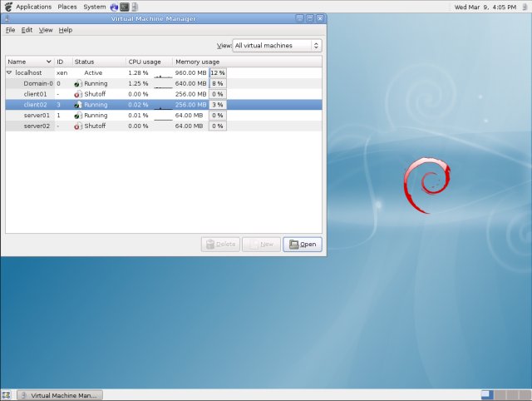Open the Edit menu

[x=27, y=30]
